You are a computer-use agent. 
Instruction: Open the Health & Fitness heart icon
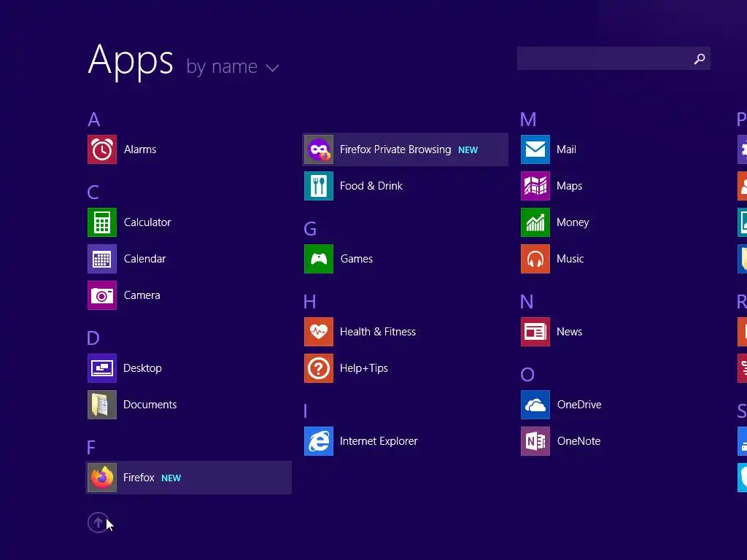pos(319,332)
